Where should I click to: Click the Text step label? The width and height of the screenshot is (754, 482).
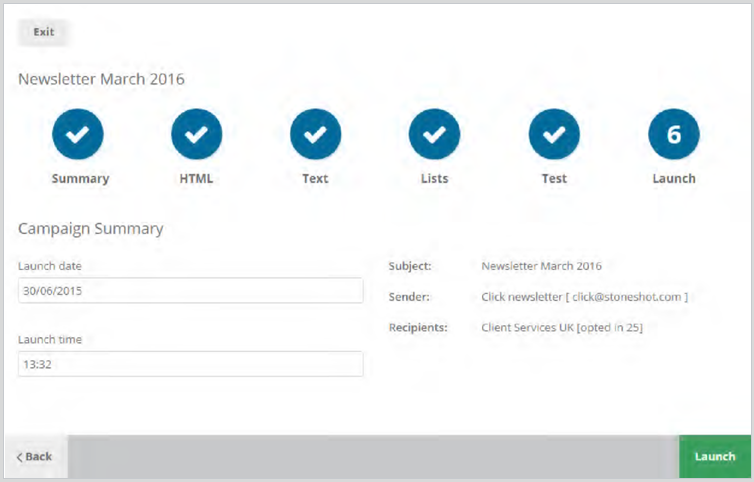click(x=315, y=178)
